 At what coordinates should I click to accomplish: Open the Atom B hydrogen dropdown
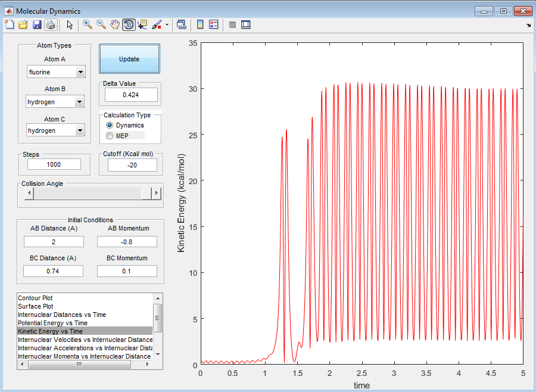click(x=80, y=102)
